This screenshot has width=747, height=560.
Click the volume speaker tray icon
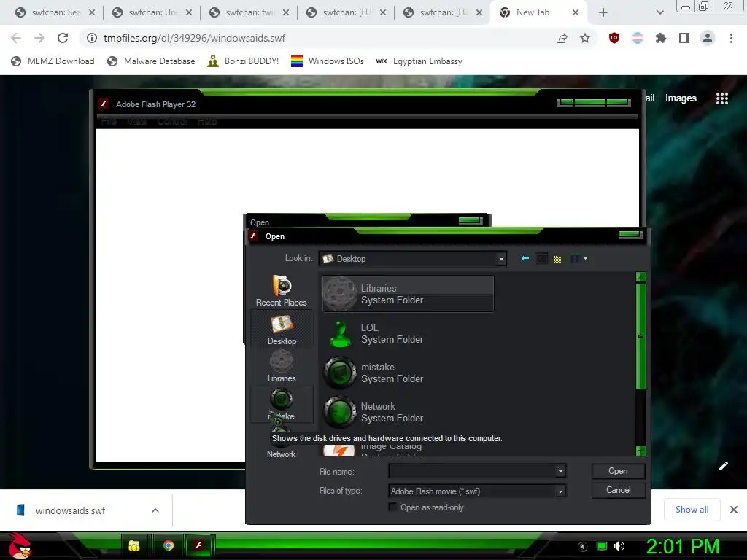click(619, 546)
